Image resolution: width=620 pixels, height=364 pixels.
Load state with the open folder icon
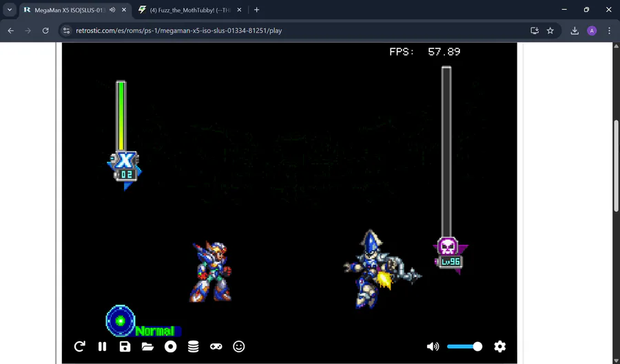coord(147,347)
